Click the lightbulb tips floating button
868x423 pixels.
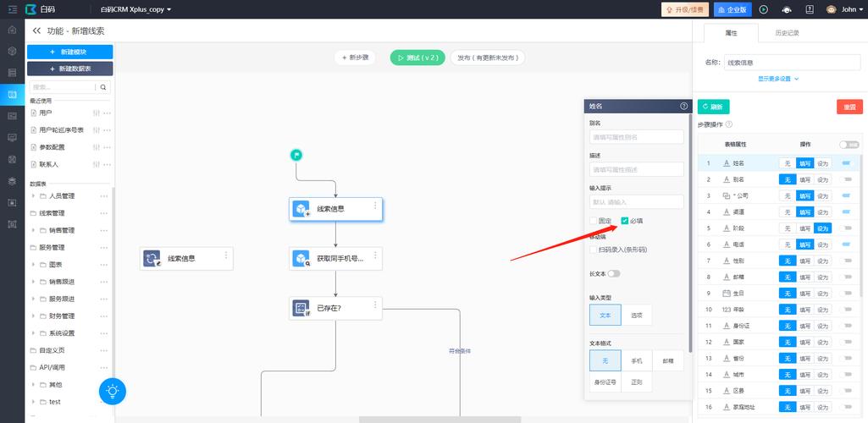coord(113,391)
